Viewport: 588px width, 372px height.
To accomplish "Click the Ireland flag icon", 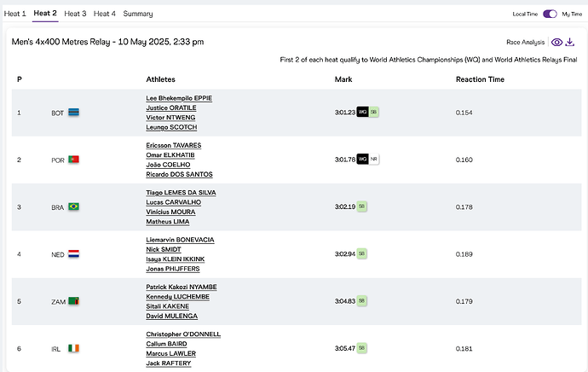I will click(73, 348).
